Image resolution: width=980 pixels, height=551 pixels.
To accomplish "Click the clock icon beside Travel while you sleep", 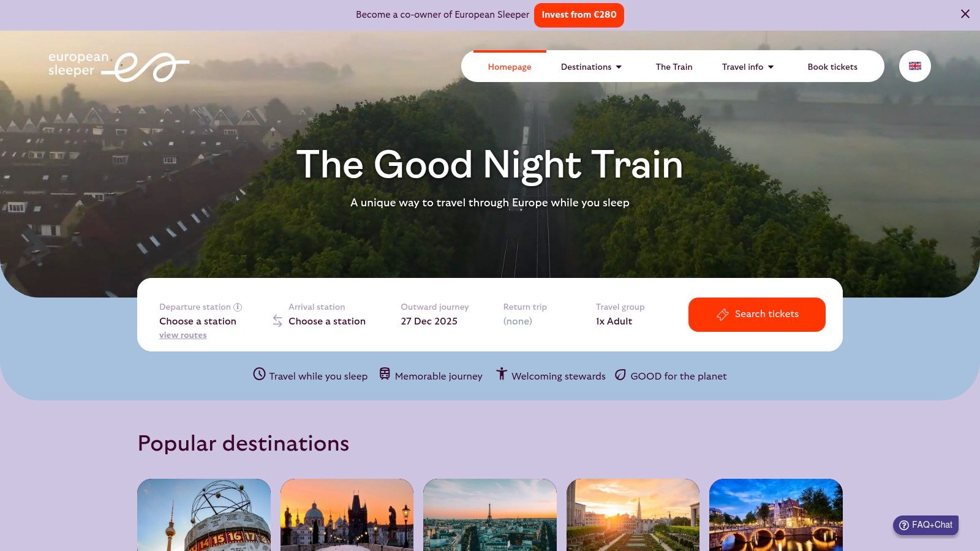I will click(260, 374).
